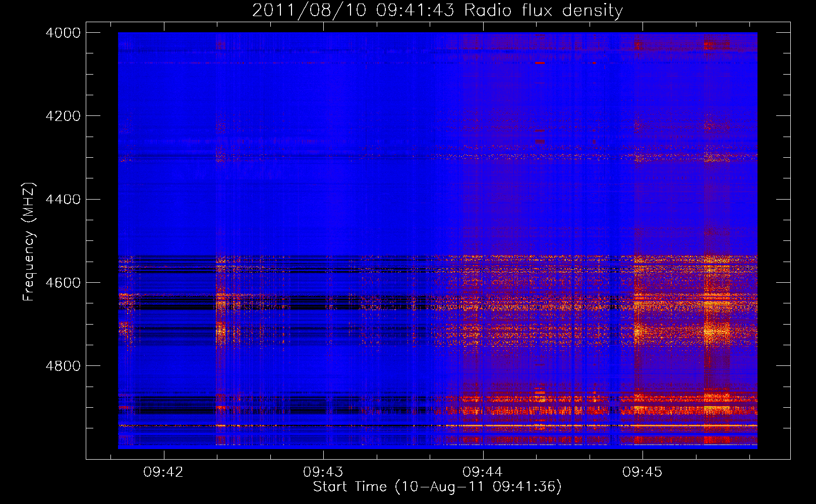
Task: Select the 4200 frequency axis label
Action: (x=63, y=116)
